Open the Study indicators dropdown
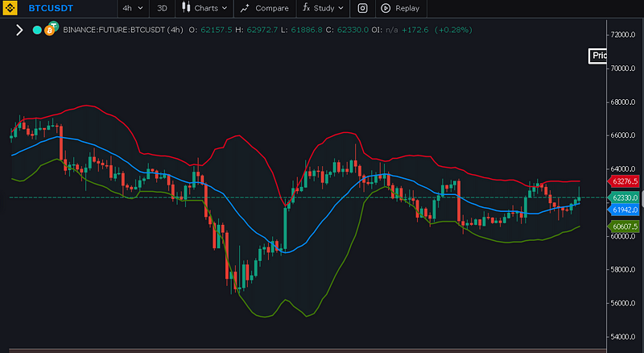The width and height of the screenshot is (644, 353). pyautogui.click(x=323, y=8)
